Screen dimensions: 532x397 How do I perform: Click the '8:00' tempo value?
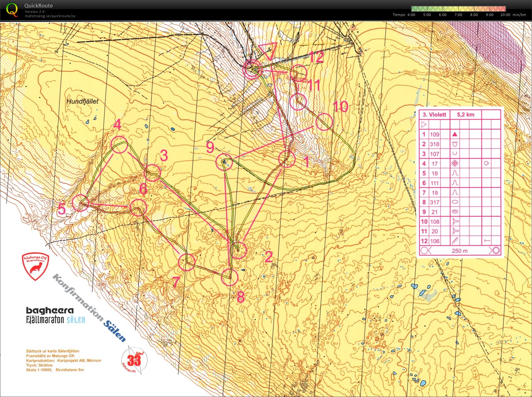(x=474, y=15)
